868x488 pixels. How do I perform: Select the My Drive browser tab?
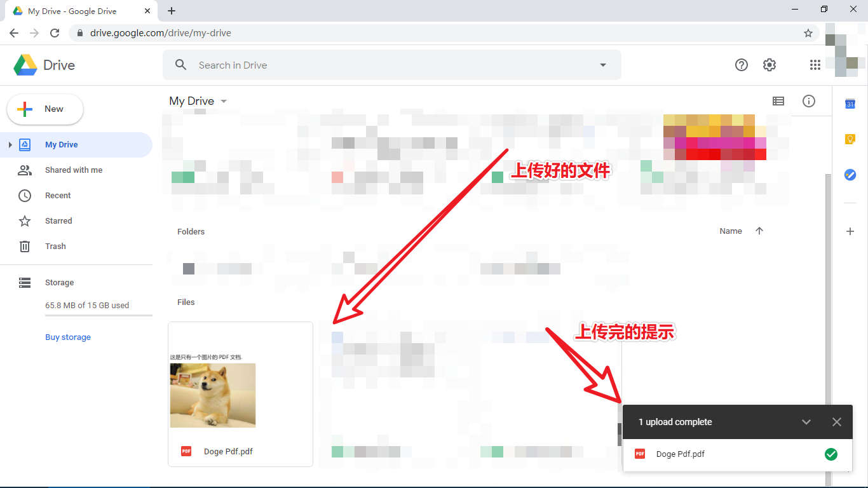(x=81, y=11)
